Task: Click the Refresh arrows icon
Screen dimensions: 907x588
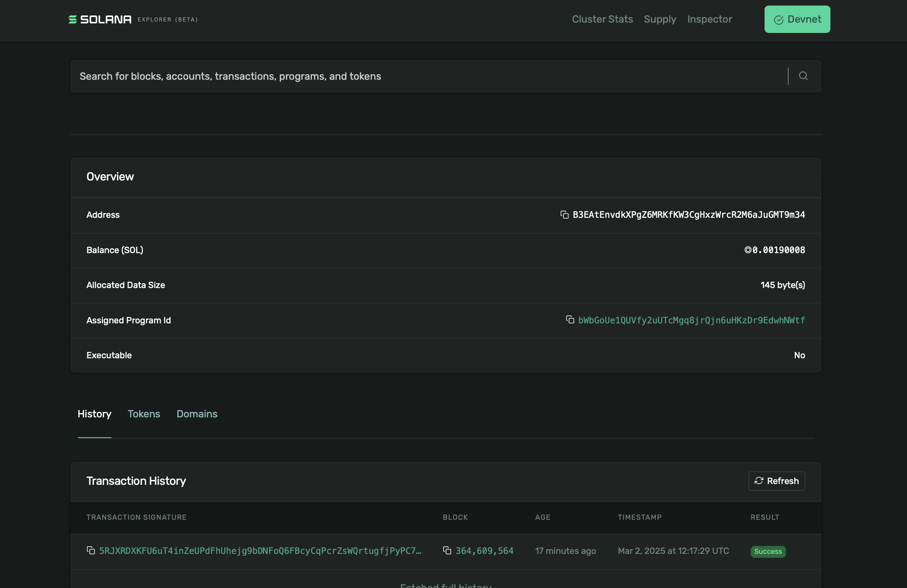Action: click(x=759, y=481)
